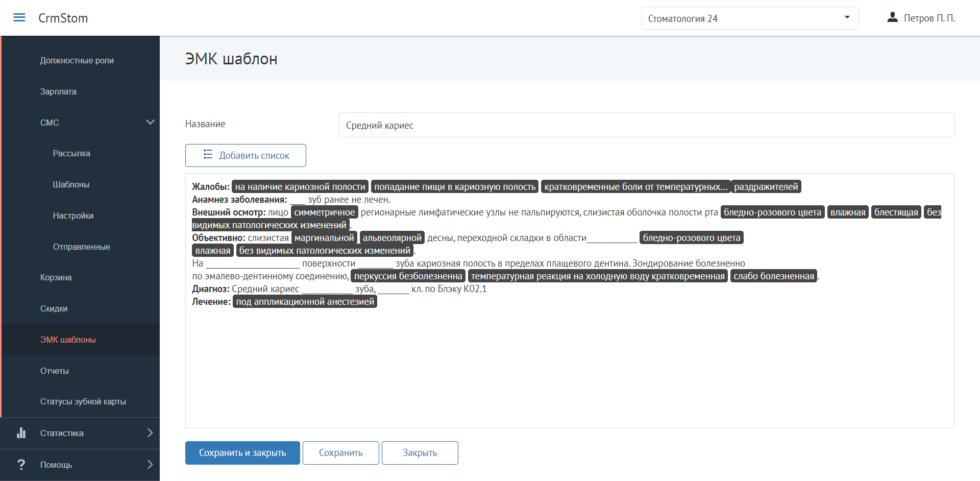Open Должностные роли menu item
The height and width of the screenshot is (481, 980).
tap(77, 60)
